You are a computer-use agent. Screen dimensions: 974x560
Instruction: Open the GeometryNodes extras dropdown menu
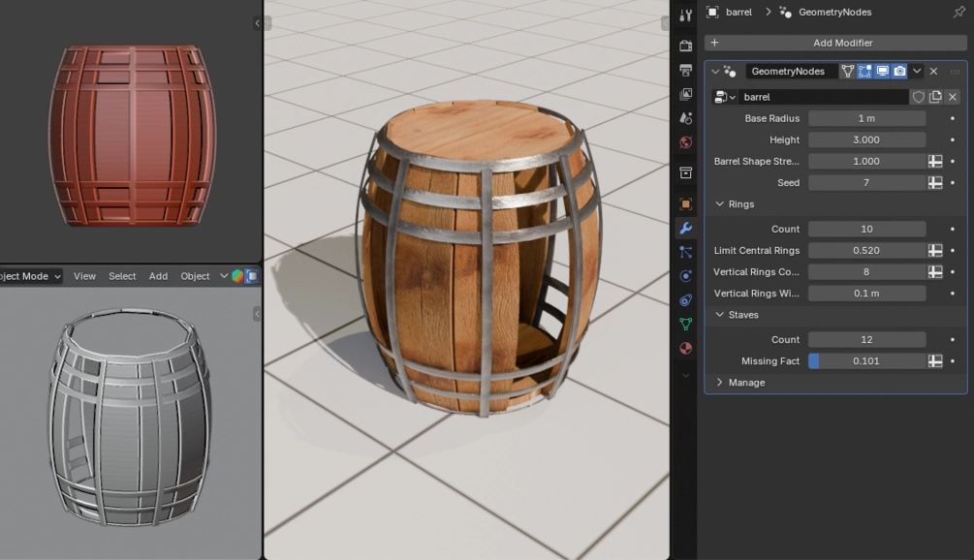tap(917, 71)
